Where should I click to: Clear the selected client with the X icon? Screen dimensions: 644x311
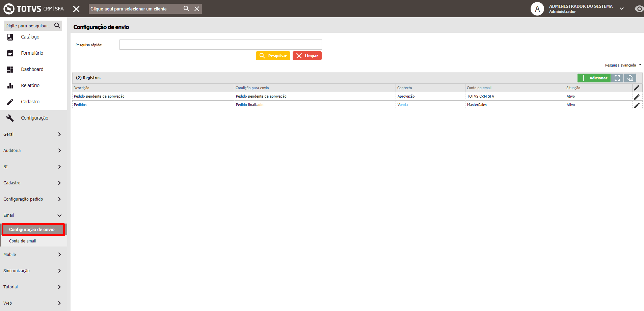(x=197, y=9)
